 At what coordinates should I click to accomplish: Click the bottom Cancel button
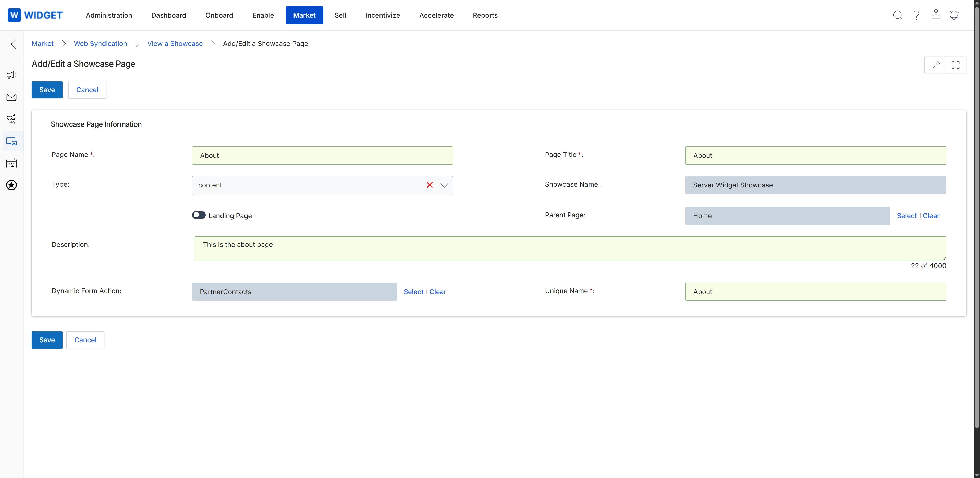click(85, 340)
